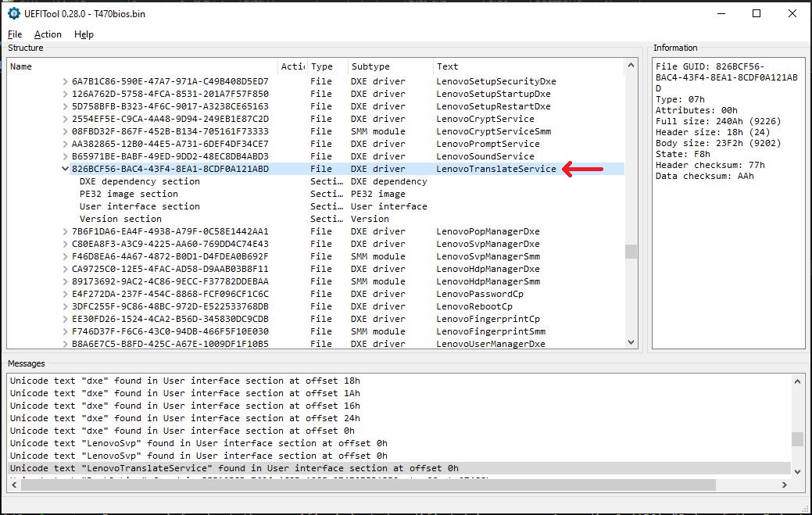Click the Name column header
812x515 pixels.
pos(142,66)
